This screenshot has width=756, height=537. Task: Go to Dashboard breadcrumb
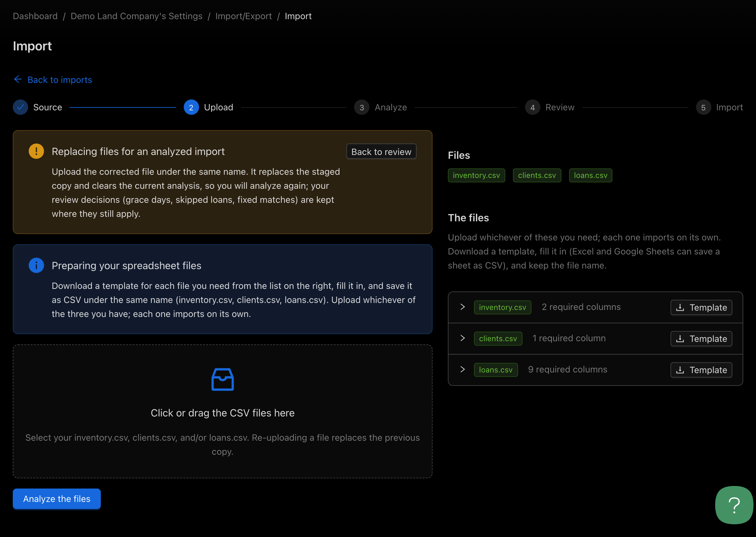pyautogui.click(x=35, y=16)
